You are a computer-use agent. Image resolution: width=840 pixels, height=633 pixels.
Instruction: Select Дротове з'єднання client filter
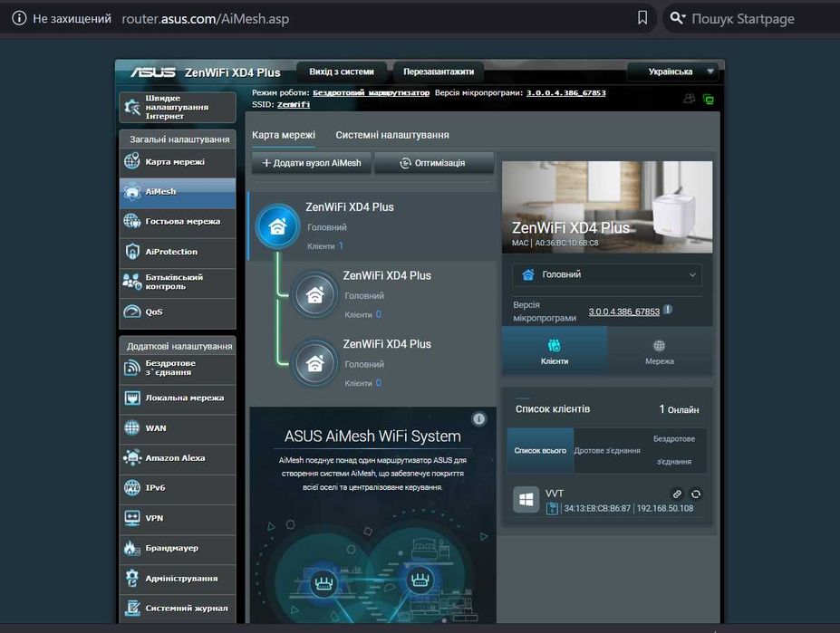click(607, 450)
